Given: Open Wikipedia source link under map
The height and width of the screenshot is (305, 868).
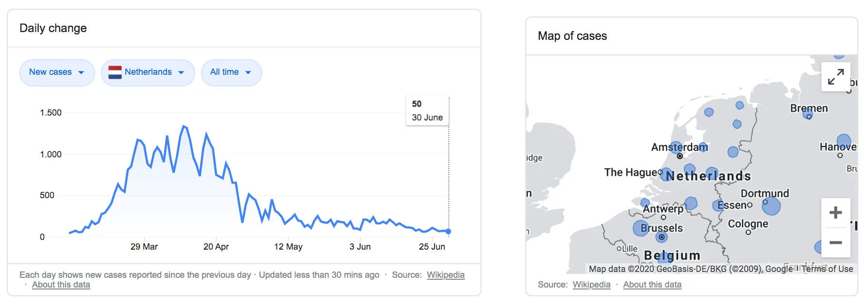Looking at the screenshot, I should [x=591, y=285].
